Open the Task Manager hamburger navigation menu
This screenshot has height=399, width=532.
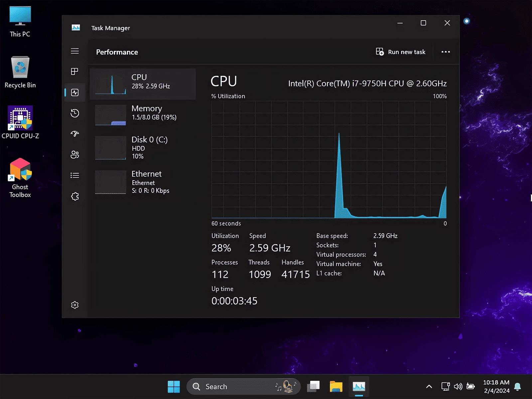click(75, 51)
